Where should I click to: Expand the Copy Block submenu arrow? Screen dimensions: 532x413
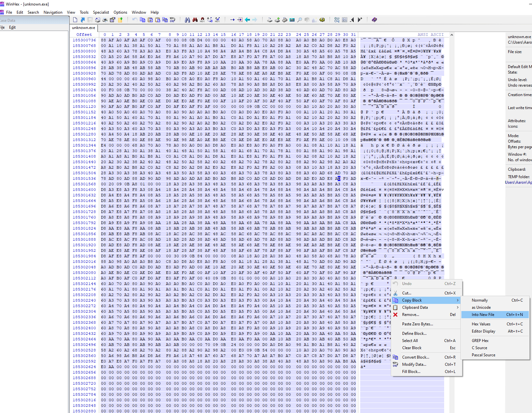point(457,300)
